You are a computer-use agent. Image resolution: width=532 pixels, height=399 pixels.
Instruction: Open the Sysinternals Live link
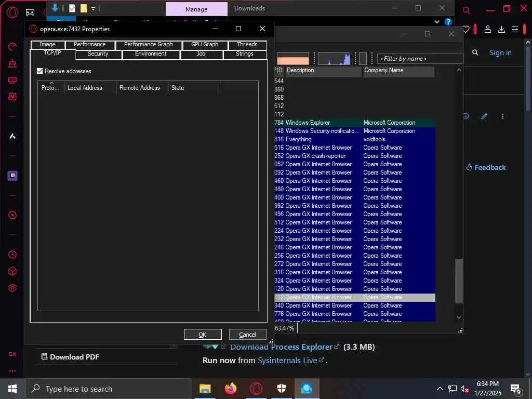(x=287, y=361)
